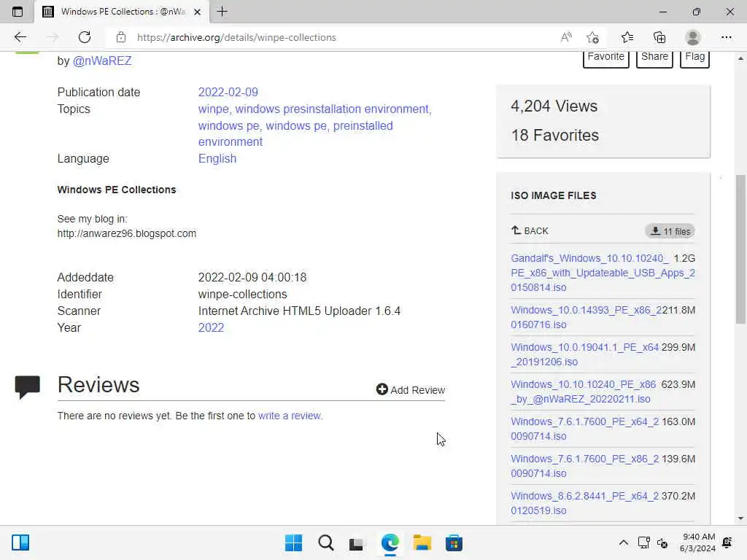Open the tab actions menu icon

click(x=18, y=12)
